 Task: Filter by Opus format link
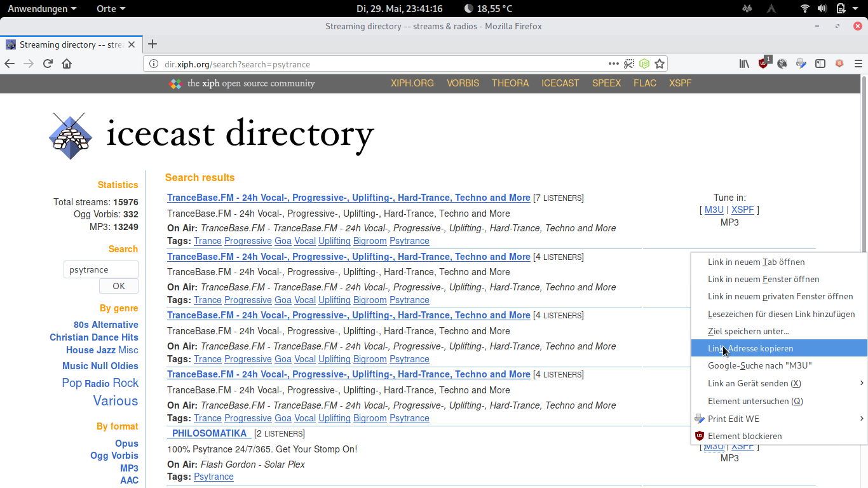coord(126,444)
